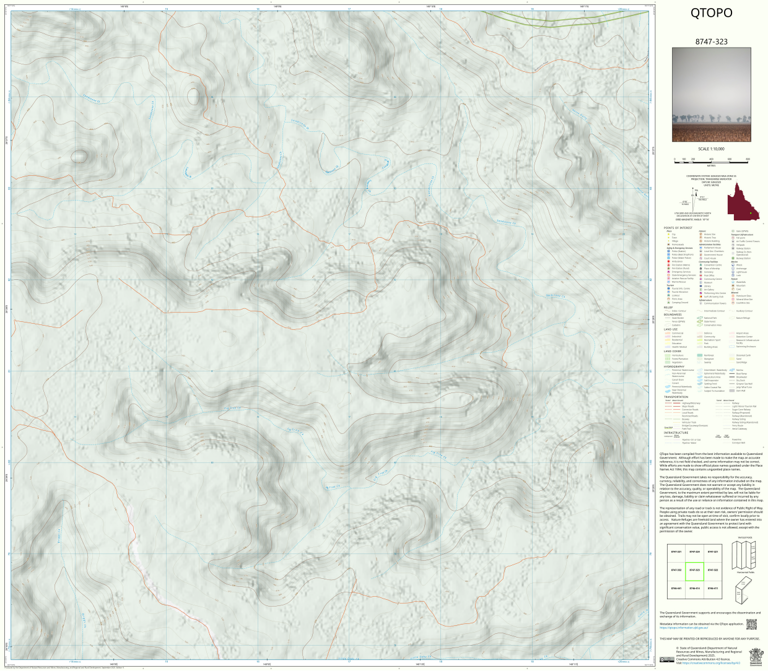768x671 pixels.
Task: Click the HYDROGRAPHY legend heading
Action: coord(674,366)
